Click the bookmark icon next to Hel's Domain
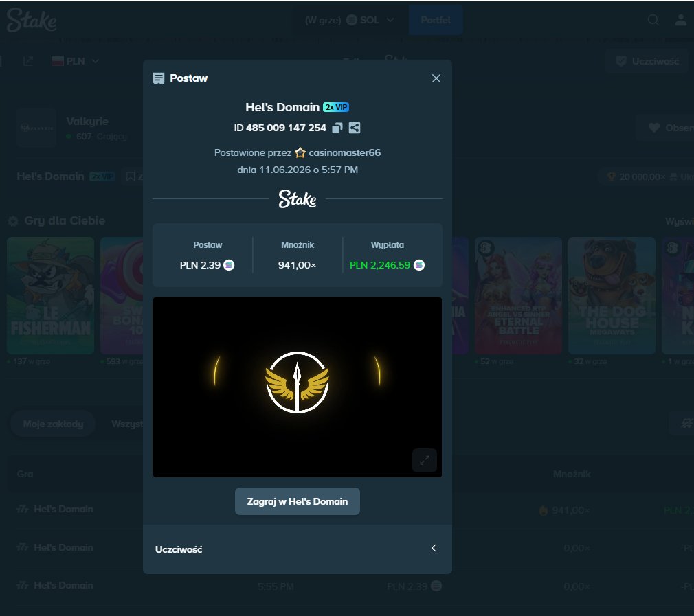This screenshot has height=616, width=694. (131, 176)
